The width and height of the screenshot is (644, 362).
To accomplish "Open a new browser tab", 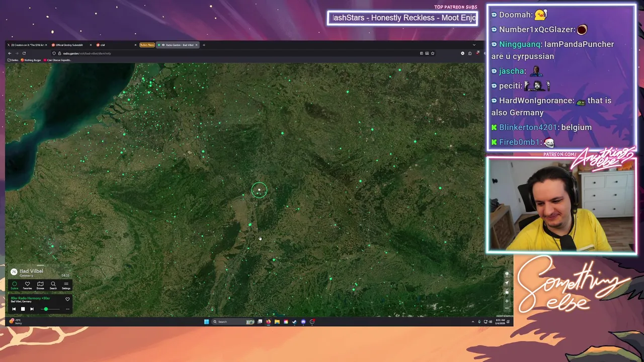I will click(204, 45).
